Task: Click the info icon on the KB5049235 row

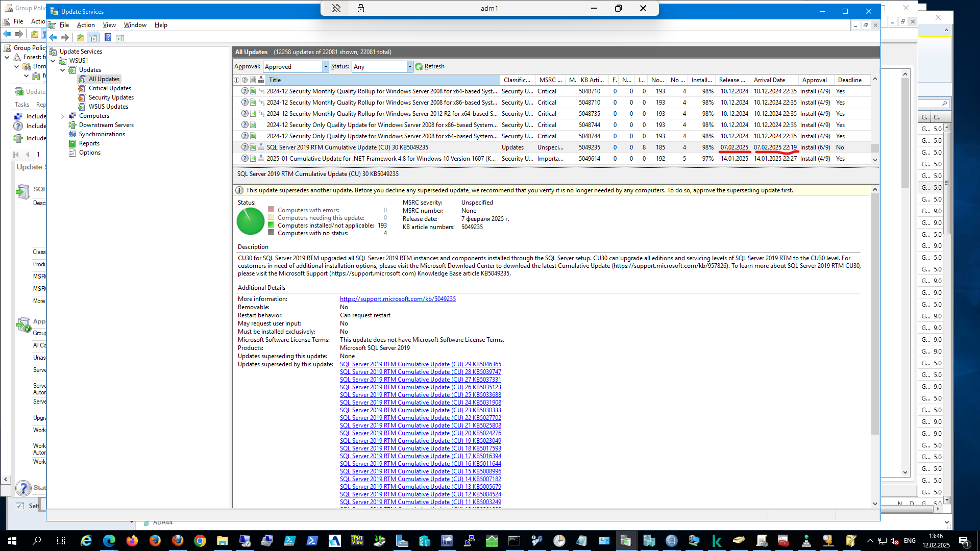Action: tap(245, 147)
